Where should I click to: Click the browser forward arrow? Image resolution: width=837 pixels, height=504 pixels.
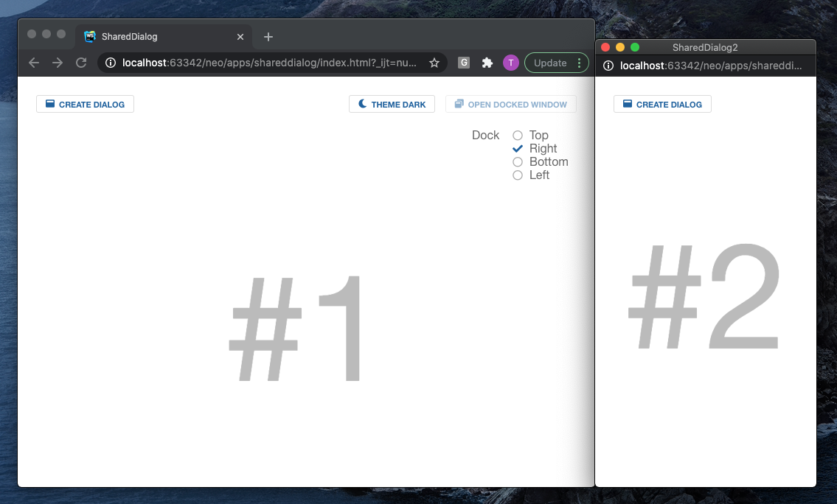[x=58, y=63]
